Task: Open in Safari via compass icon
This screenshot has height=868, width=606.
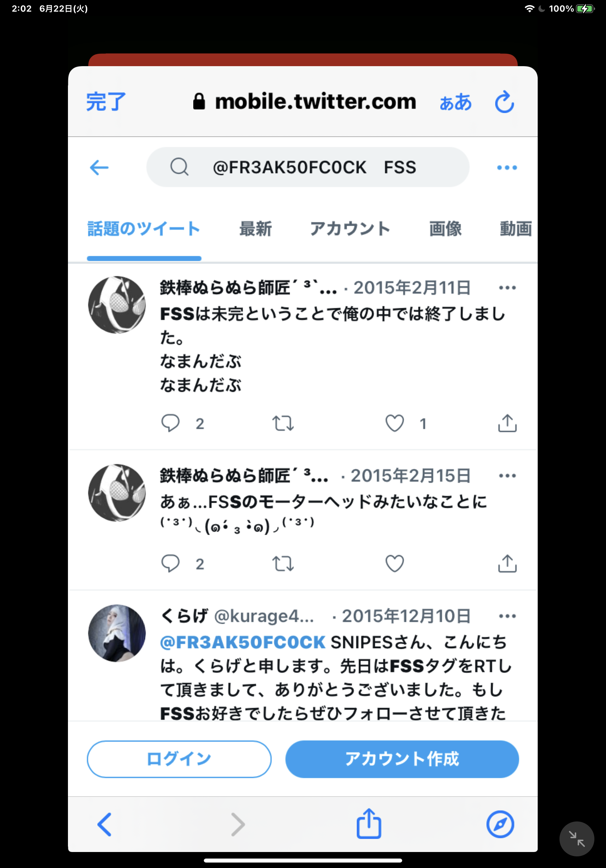Action: tap(500, 824)
